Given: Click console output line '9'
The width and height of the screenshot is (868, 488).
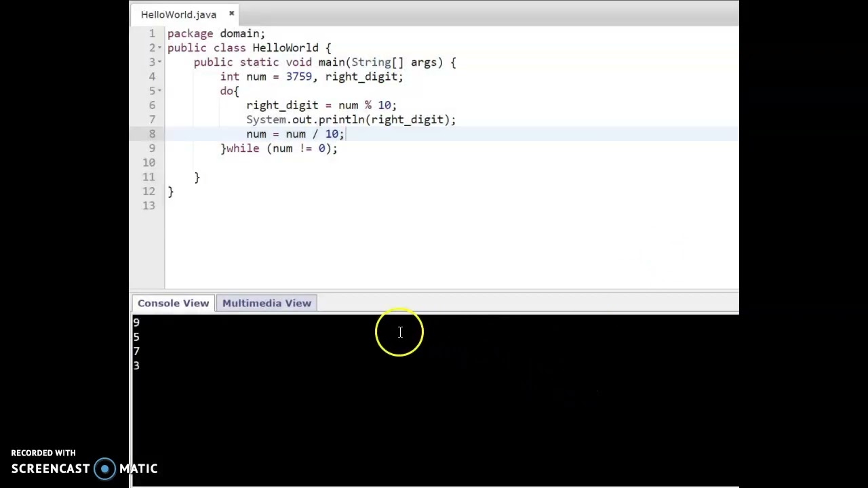Looking at the screenshot, I should pos(136,323).
